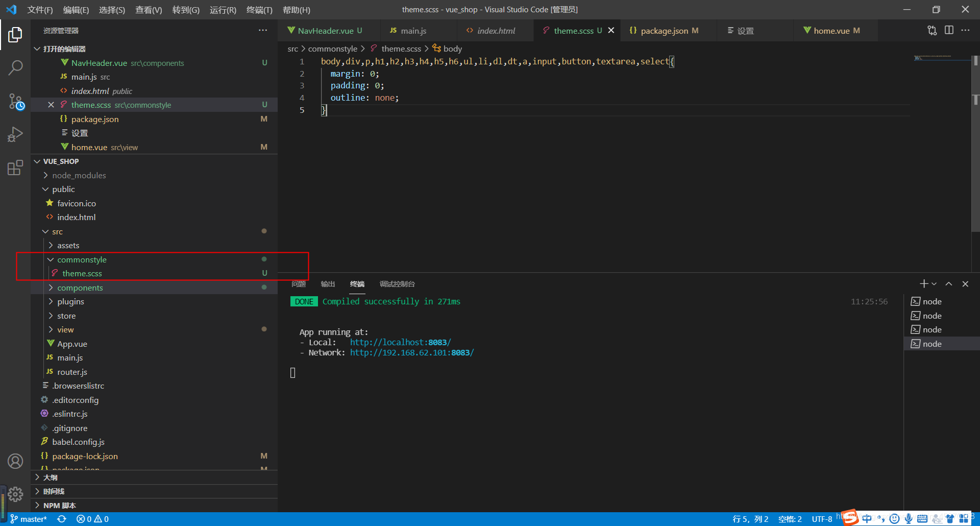980x526 pixels.
Task: Create a new terminal with plus icon
Action: 923,284
